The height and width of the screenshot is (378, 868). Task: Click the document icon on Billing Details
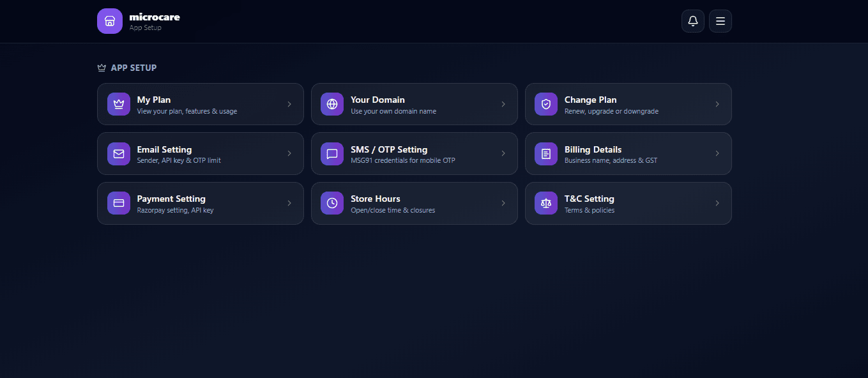pos(546,154)
